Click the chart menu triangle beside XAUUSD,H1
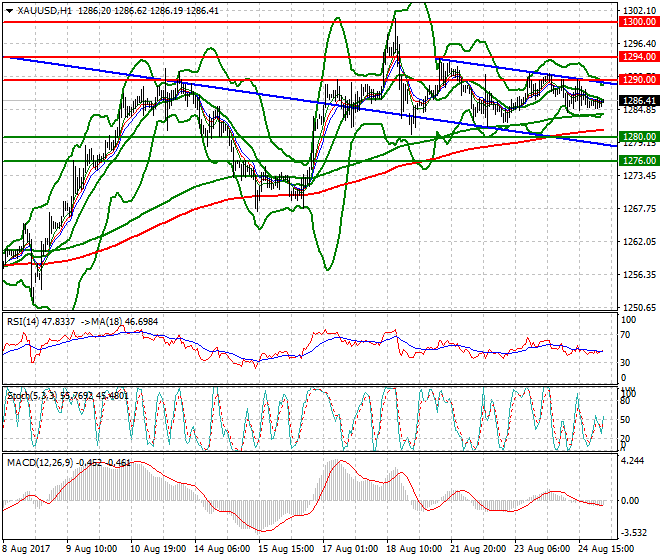The width and height of the screenshot is (660, 560). [x=10, y=11]
